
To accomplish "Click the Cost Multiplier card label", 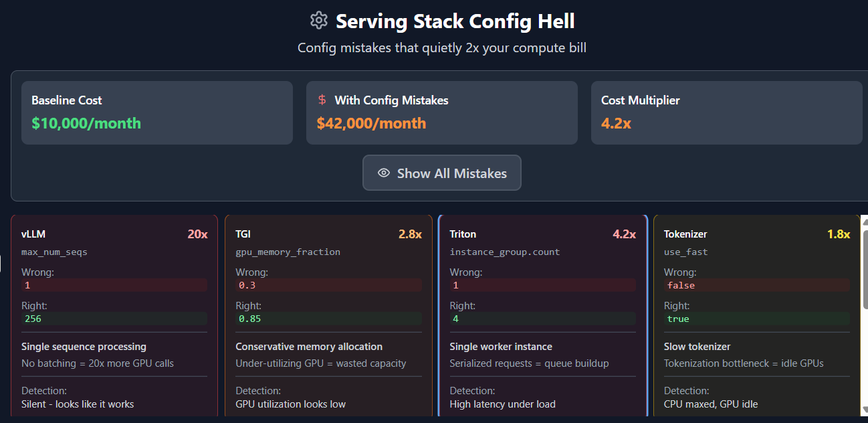I will click(641, 100).
